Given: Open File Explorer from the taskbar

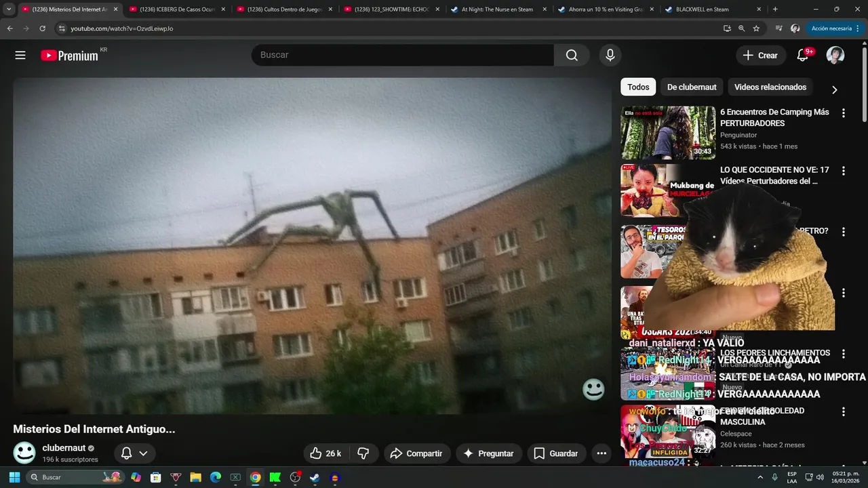Looking at the screenshot, I should pos(195,477).
